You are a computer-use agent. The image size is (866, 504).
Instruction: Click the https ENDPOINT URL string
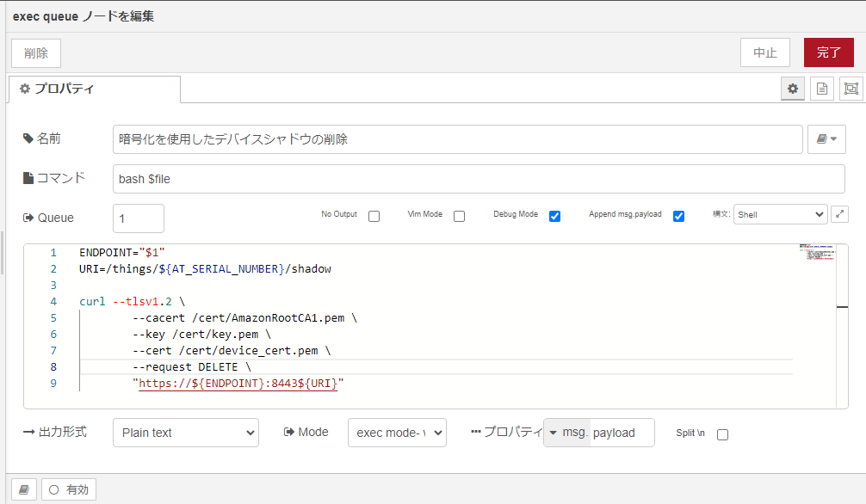[238, 383]
